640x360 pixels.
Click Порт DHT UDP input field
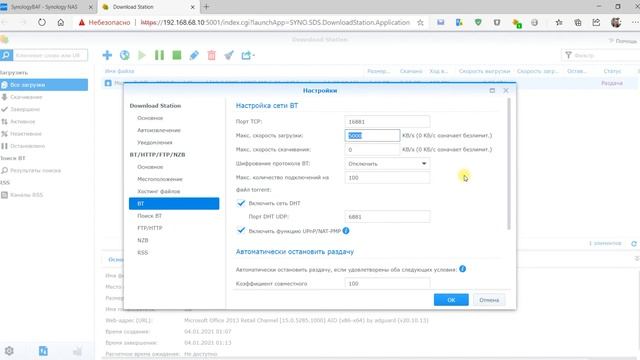tap(387, 217)
